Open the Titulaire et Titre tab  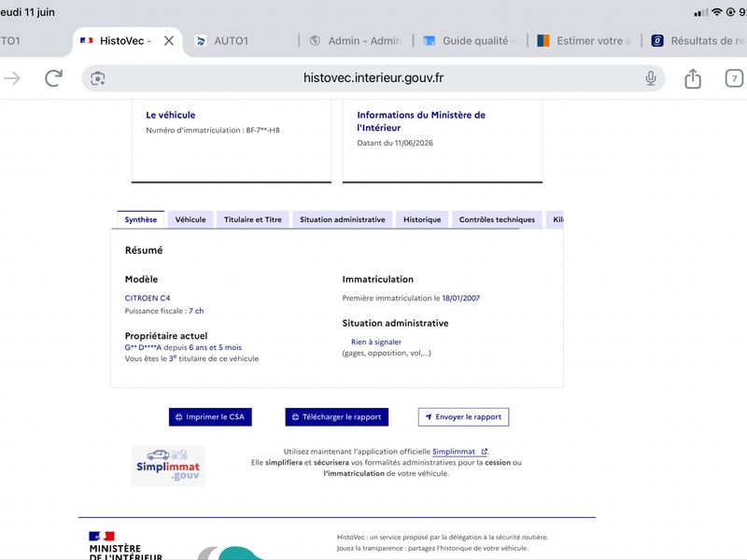coord(252,219)
